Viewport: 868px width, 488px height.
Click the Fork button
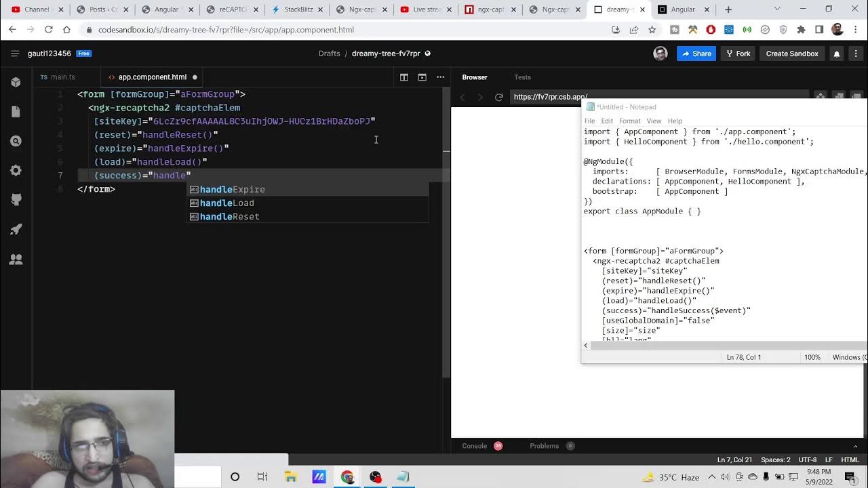point(738,54)
